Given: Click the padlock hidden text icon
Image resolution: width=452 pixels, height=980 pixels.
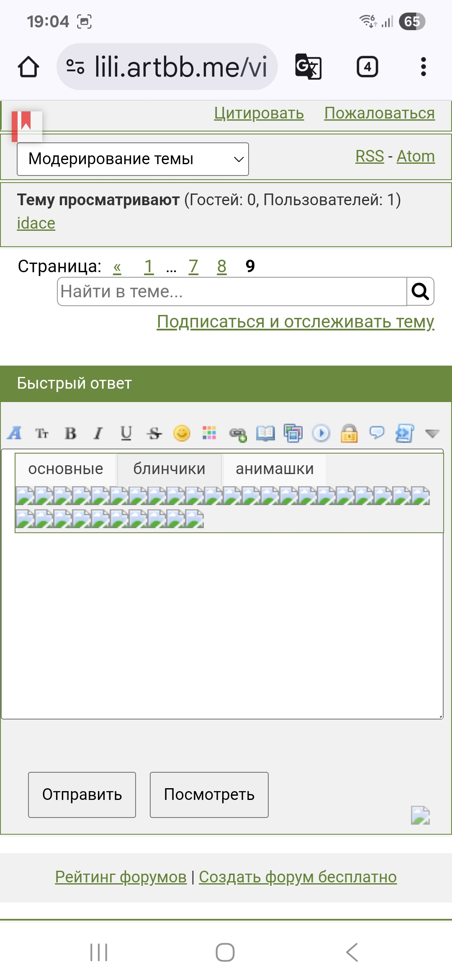Looking at the screenshot, I should click(349, 433).
